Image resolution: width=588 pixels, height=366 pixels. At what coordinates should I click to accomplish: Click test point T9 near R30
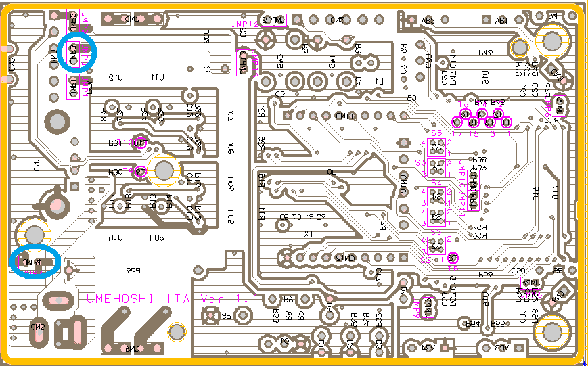point(141,172)
